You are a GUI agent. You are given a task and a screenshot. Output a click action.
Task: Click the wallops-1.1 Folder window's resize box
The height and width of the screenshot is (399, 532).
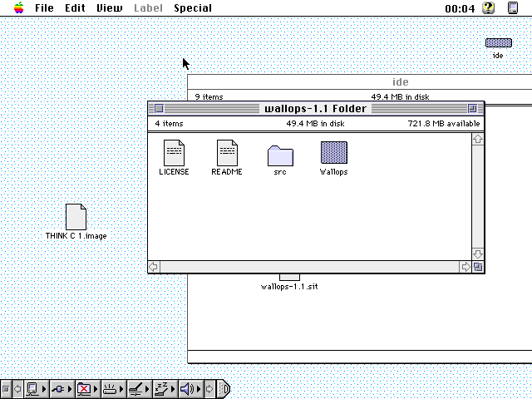tap(477, 267)
